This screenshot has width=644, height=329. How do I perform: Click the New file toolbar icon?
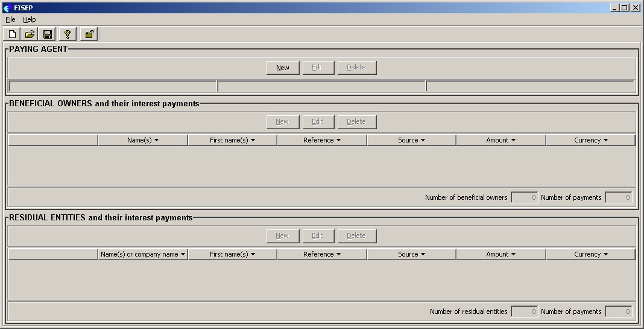pyautogui.click(x=12, y=34)
